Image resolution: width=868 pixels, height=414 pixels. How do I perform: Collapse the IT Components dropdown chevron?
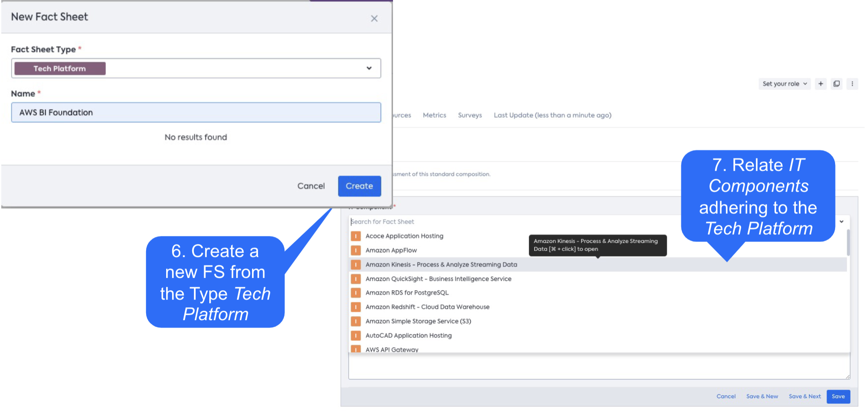842,222
